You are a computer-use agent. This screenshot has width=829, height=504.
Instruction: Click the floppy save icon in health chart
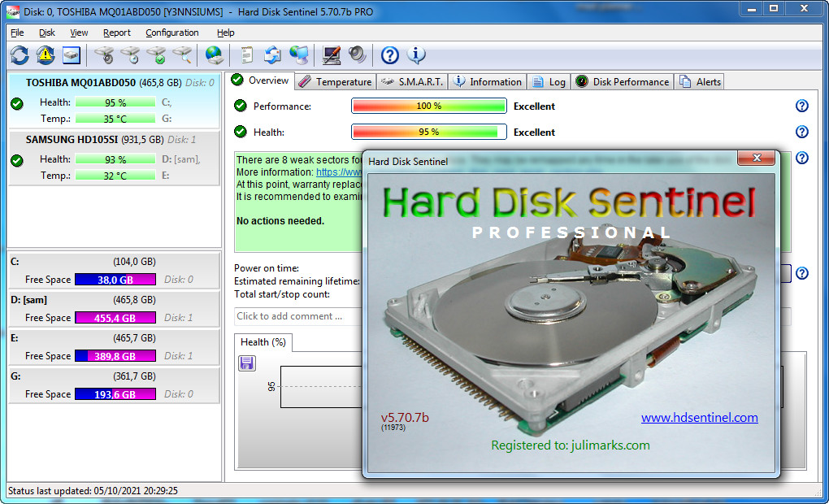247,363
